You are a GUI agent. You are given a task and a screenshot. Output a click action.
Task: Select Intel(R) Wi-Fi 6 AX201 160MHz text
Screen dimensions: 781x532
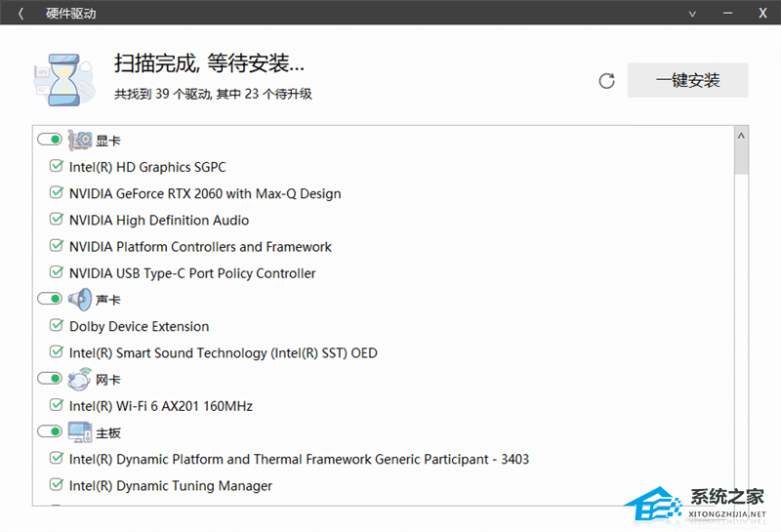point(161,406)
